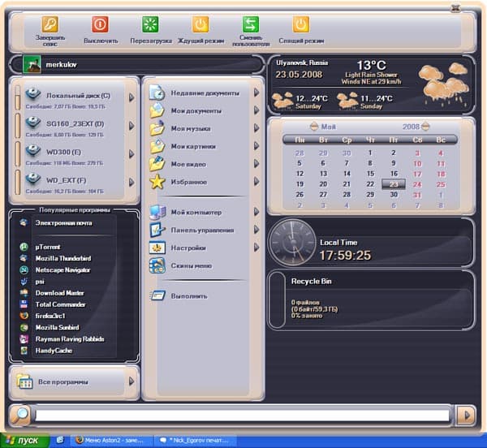Click the Выполнить run icon
This screenshot has height=448, width=487.
pyautogui.click(x=157, y=295)
